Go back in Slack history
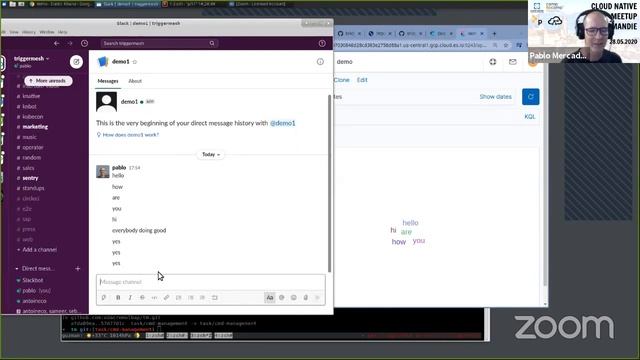Screen dimensions: 640x360 57,43
